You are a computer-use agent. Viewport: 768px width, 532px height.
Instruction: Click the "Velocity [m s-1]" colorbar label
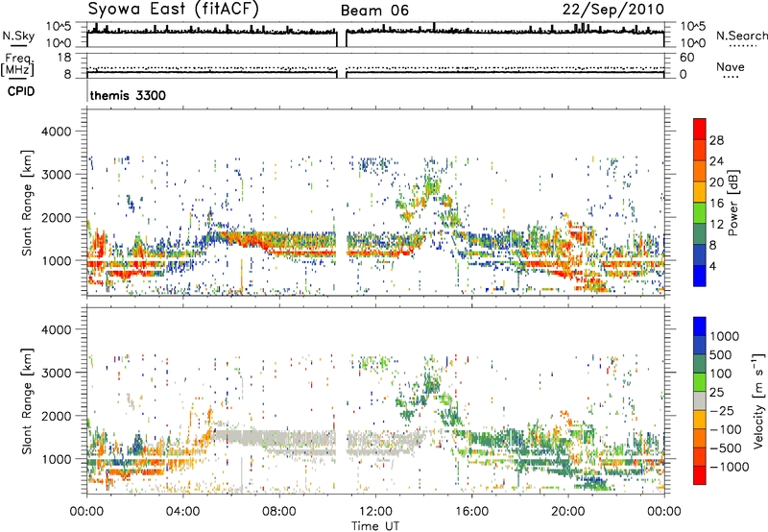tap(758, 400)
